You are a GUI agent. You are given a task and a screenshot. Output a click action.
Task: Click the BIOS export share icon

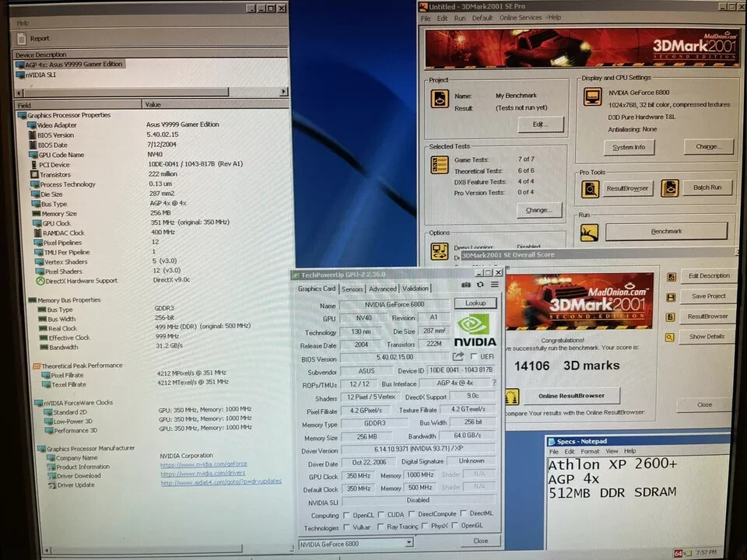tap(458, 357)
